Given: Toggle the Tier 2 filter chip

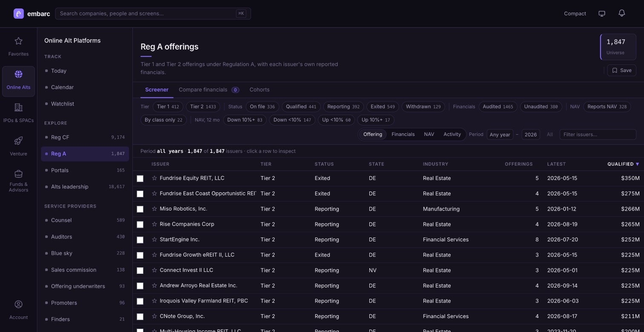Looking at the screenshot, I should 203,107.
